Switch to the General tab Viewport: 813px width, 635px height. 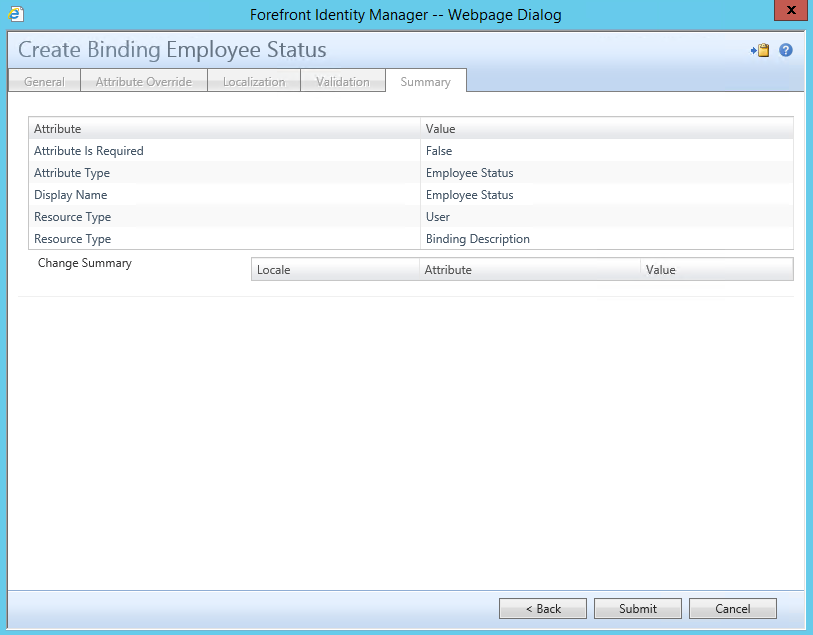point(45,81)
